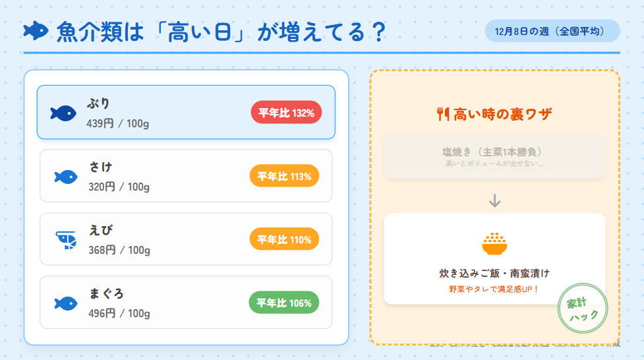Click the まぐろ 496円 / 100g price text
Image resolution: width=644 pixels, height=360 pixels.
tap(119, 313)
